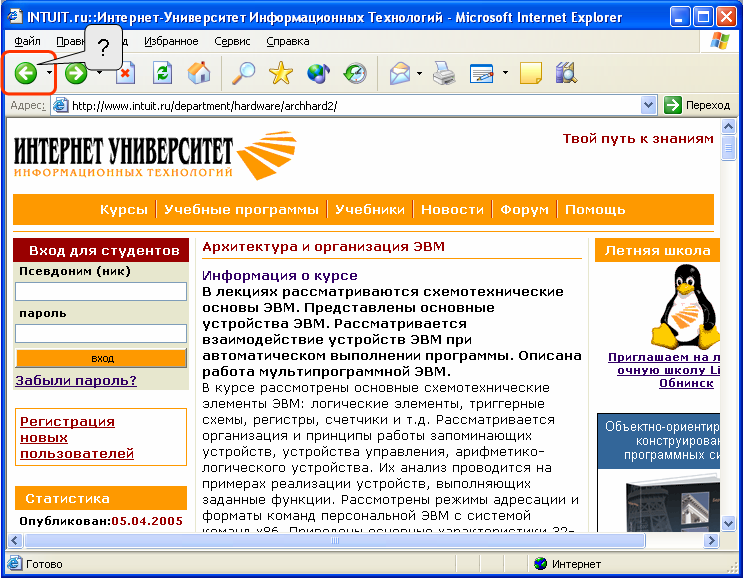Open Новости navigation item

click(x=453, y=209)
